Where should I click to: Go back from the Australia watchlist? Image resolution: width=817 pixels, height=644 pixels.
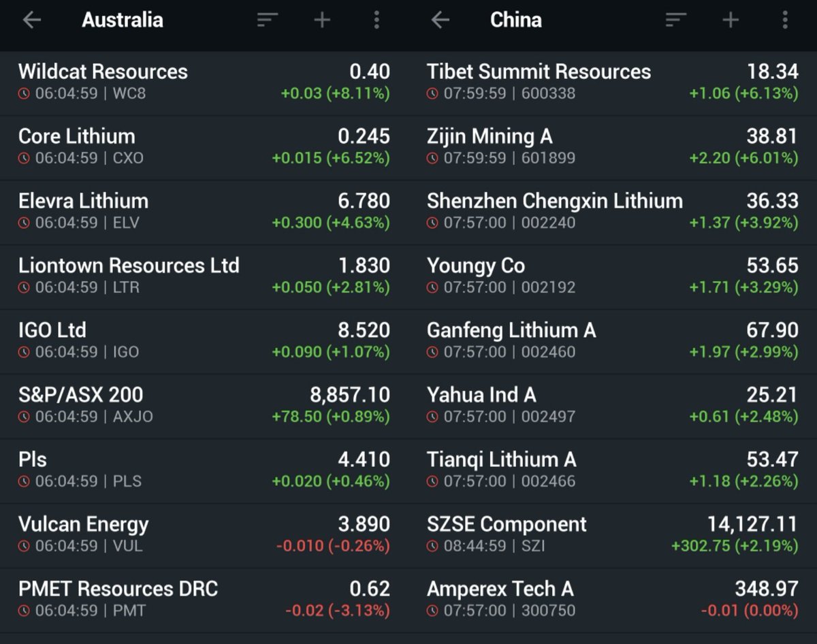pos(32,20)
